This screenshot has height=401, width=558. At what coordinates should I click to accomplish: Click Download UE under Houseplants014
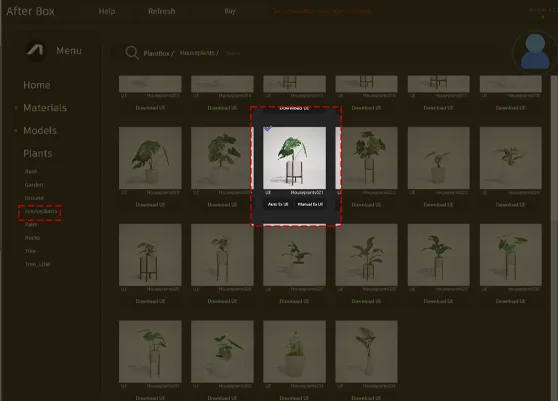[222, 108]
